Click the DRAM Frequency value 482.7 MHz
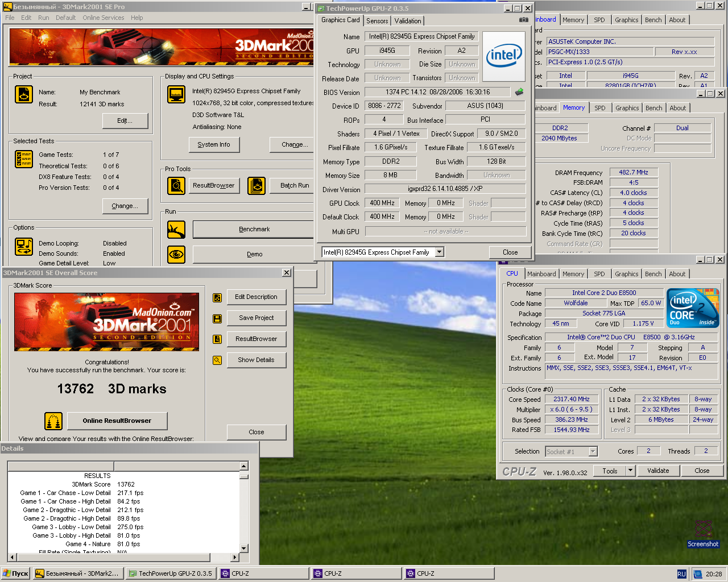Screen dimensions: 728x582 [634, 172]
